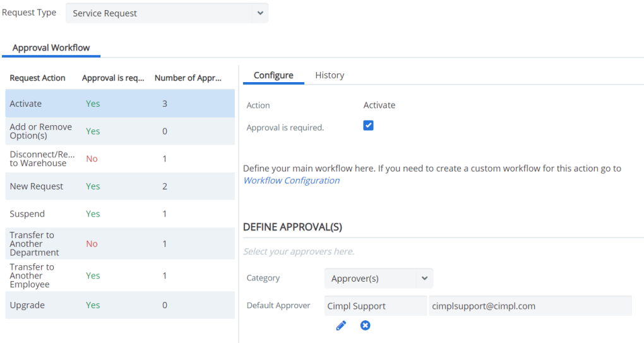Switch to the History tab
The image size is (644, 343).
(330, 75)
